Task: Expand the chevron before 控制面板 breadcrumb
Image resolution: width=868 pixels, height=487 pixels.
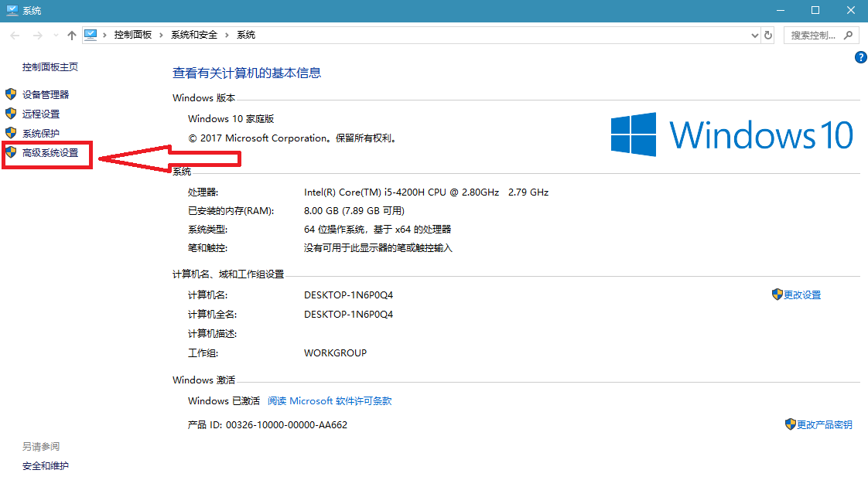Action: [x=104, y=36]
